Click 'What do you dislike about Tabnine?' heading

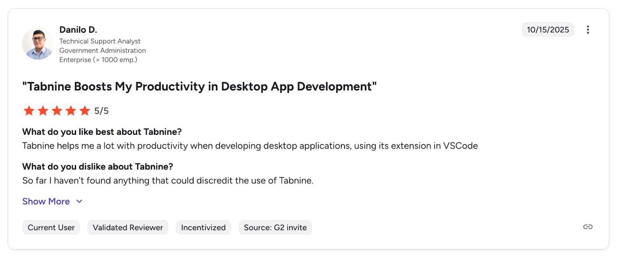pyautogui.click(x=98, y=166)
